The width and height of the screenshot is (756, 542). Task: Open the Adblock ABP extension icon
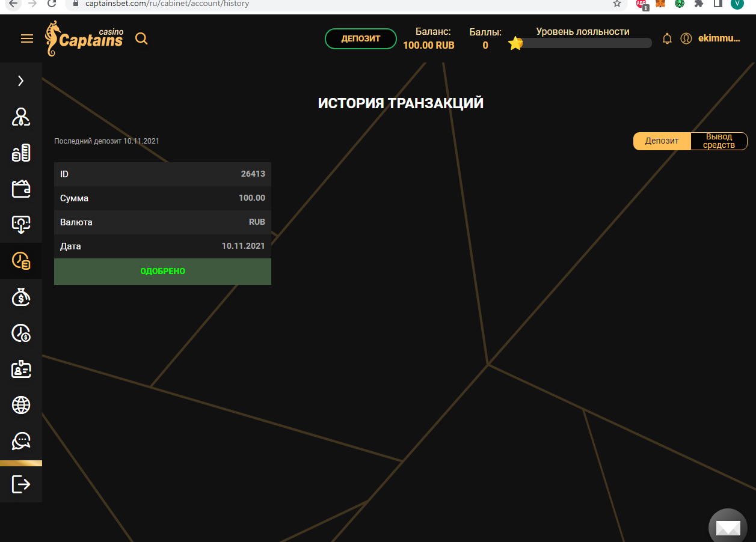[x=642, y=4]
